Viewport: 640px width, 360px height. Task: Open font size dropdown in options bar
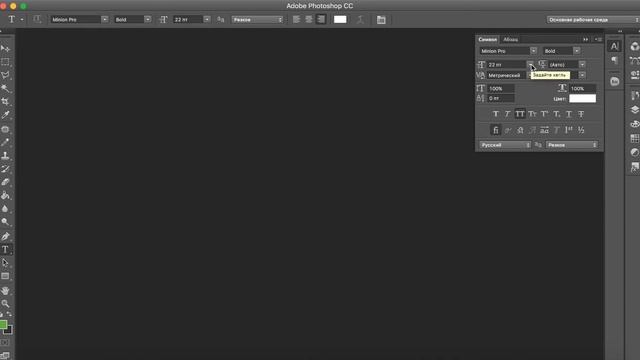(x=207, y=19)
